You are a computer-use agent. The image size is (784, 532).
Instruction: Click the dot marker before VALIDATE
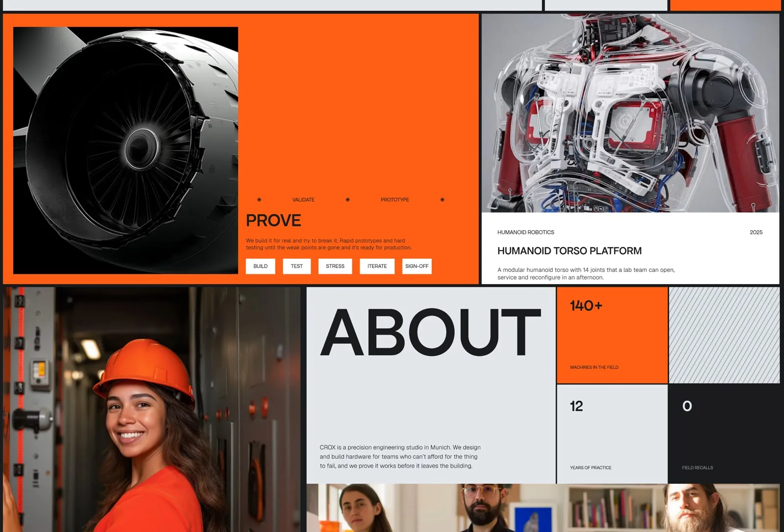pyautogui.click(x=259, y=200)
